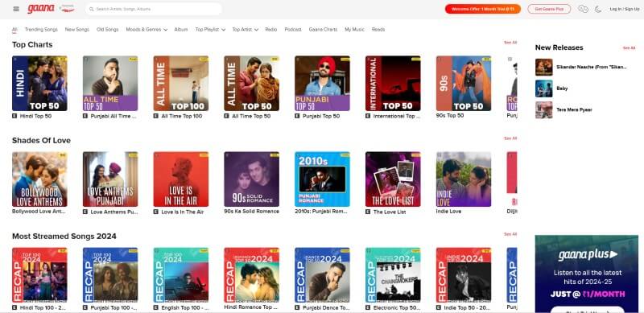Toggle dark mode moon icon

coord(598,9)
